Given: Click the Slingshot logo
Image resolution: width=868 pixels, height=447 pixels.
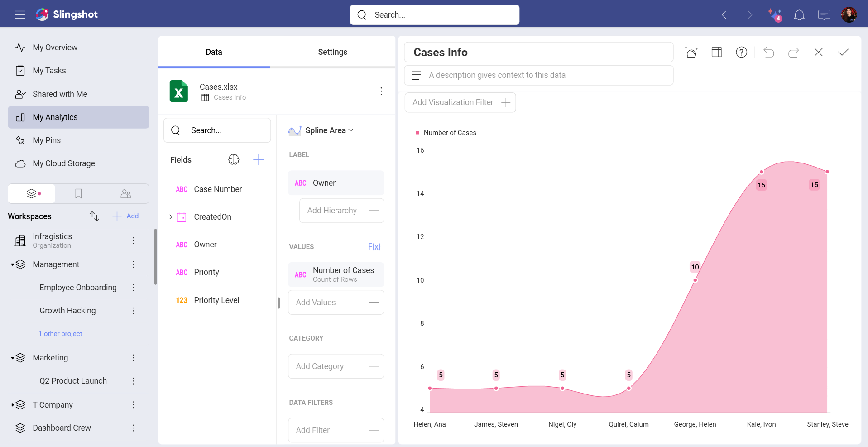Looking at the screenshot, I should [x=67, y=14].
